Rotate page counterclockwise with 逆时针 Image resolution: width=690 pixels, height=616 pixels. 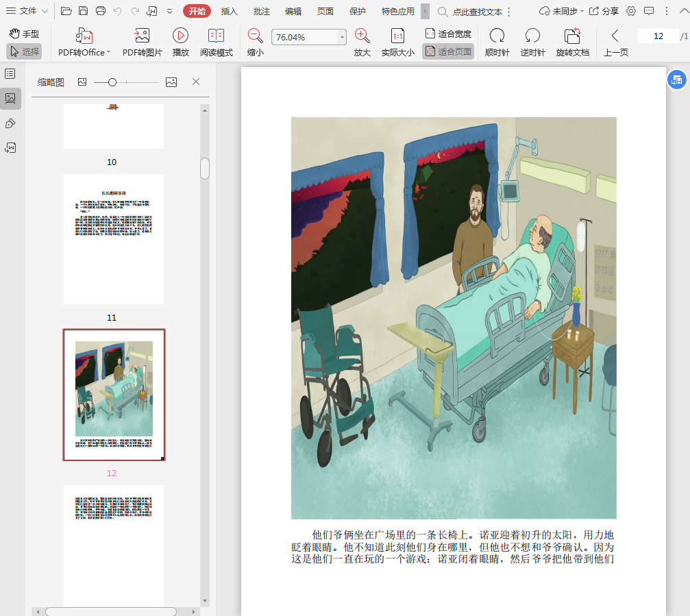[532, 36]
